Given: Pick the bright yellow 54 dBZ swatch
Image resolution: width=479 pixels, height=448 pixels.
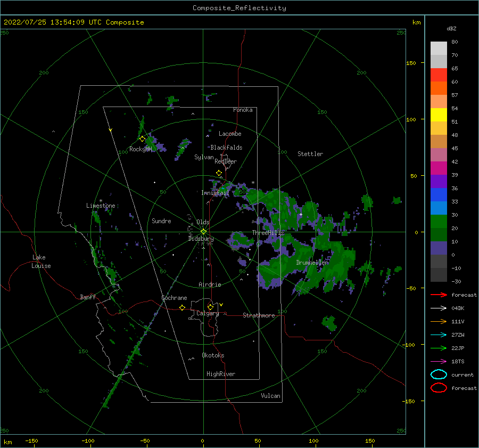Looking at the screenshot, I should click(439, 115).
